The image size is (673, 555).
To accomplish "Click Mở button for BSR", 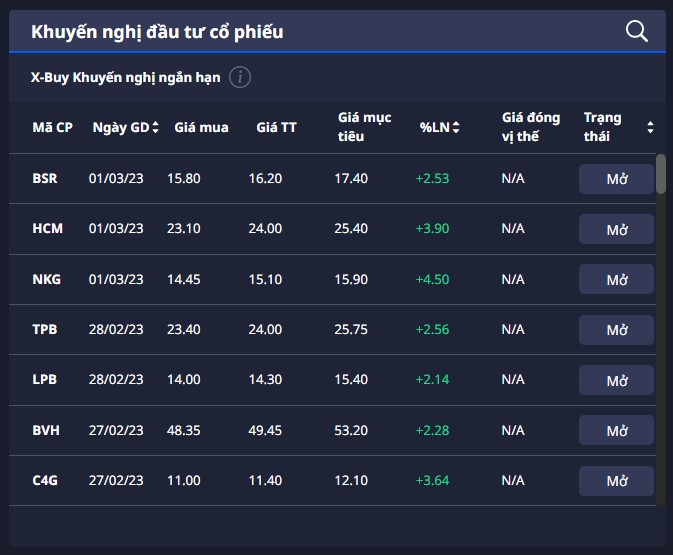I will 616,179.
